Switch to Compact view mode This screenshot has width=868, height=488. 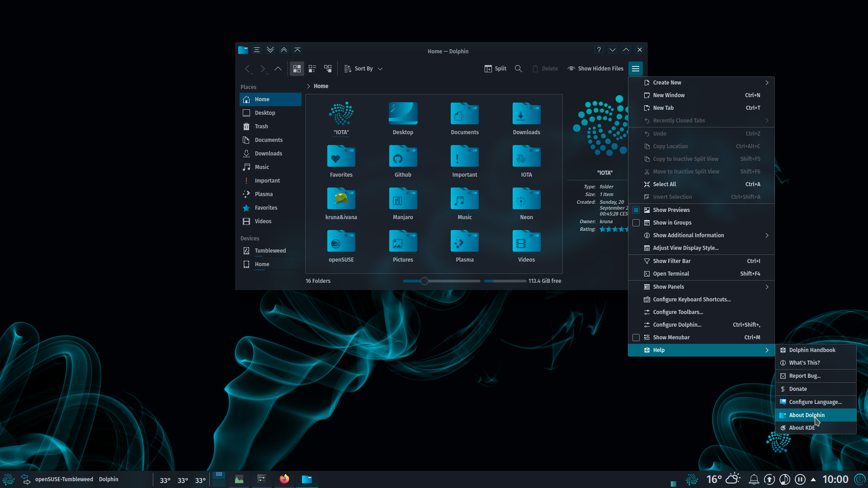pyautogui.click(x=312, y=69)
